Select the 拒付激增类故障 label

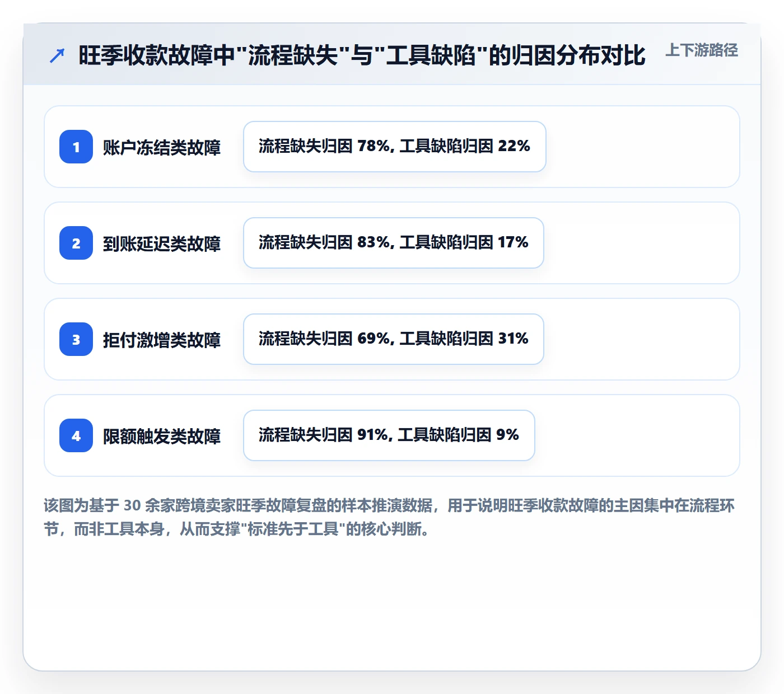(x=162, y=340)
